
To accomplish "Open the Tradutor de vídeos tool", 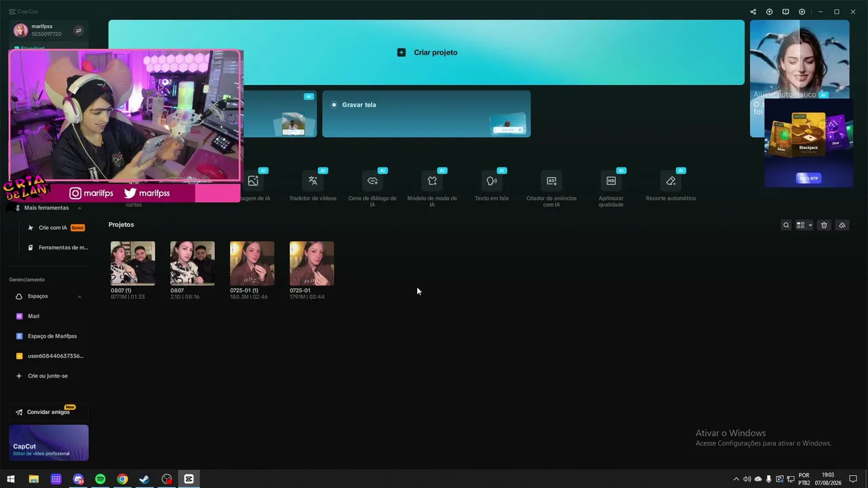I will (313, 186).
